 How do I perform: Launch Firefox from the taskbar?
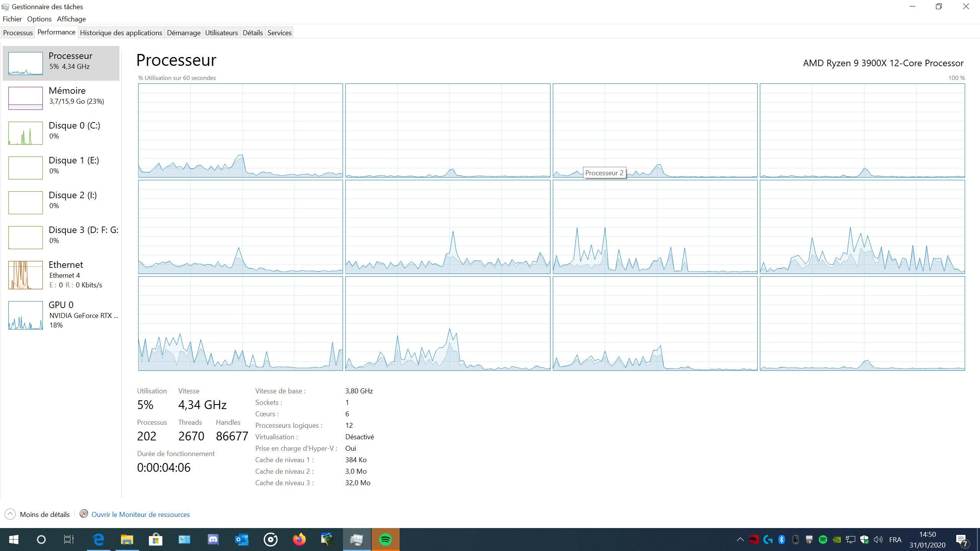[x=299, y=540]
